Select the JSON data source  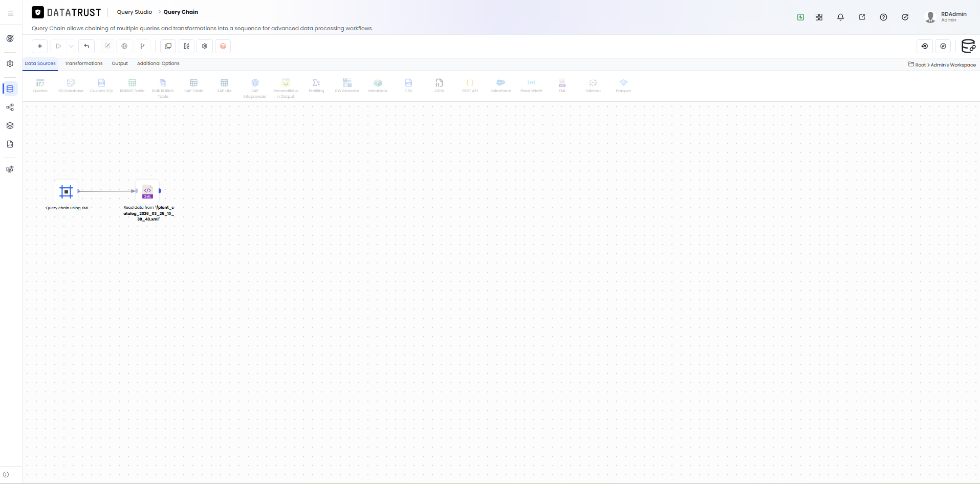[x=439, y=85]
